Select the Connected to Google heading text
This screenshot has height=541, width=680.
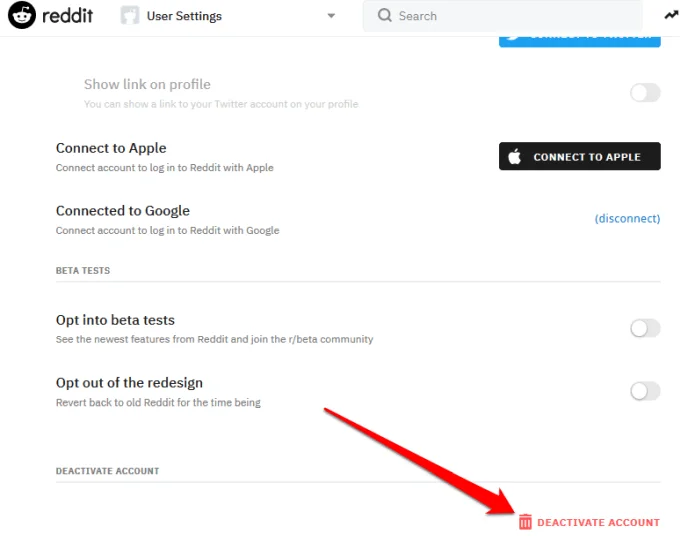point(123,211)
